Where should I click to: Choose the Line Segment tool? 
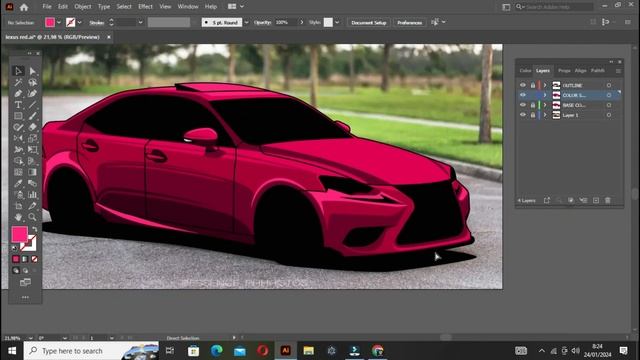pyautogui.click(x=33, y=105)
